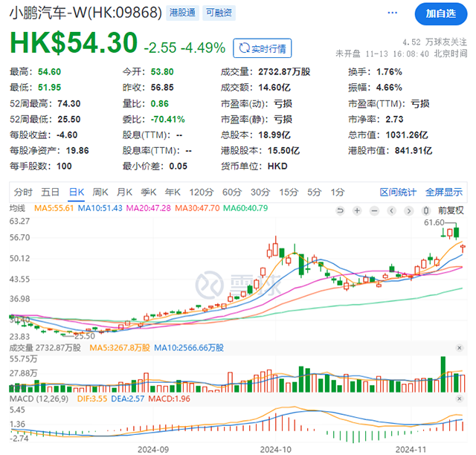Click the DEA:2.57 value

pyautogui.click(x=128, y=398)
